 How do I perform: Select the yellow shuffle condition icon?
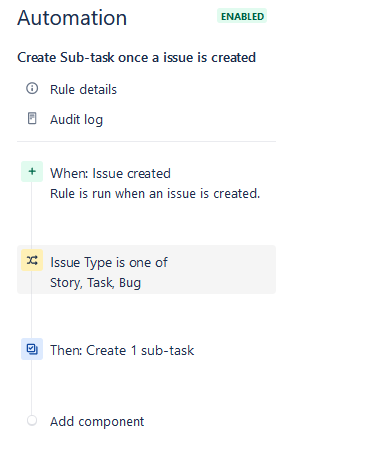pos(32,260)
